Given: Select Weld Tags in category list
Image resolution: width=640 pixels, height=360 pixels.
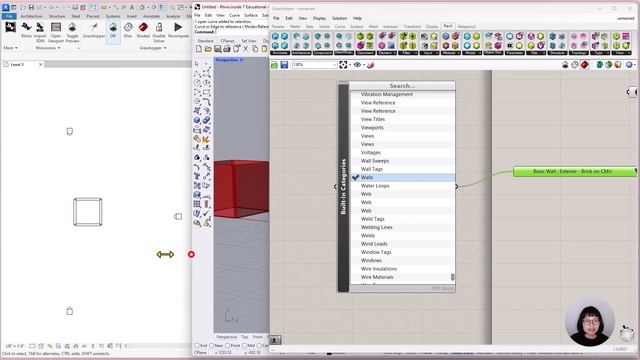Looking at the screenshot, I should [402, 219].
